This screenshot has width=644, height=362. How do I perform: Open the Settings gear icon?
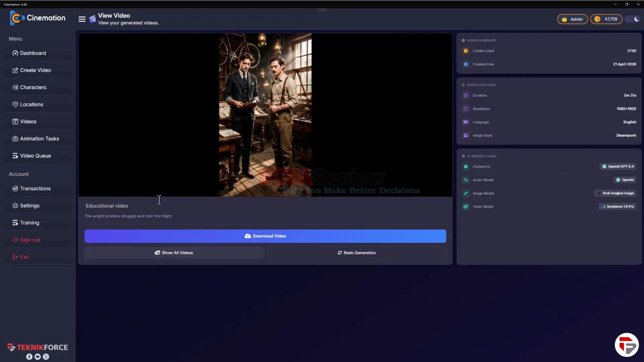point(15,206)
